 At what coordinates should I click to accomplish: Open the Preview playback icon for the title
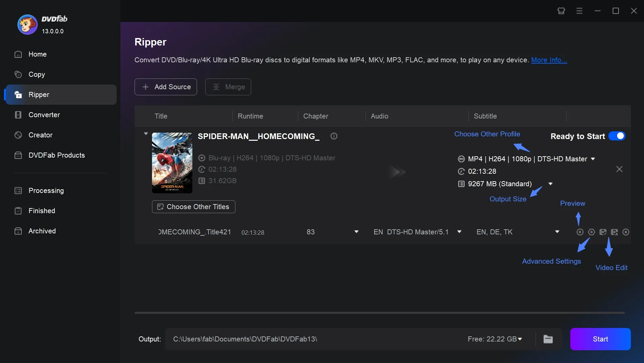click(580, 232)
